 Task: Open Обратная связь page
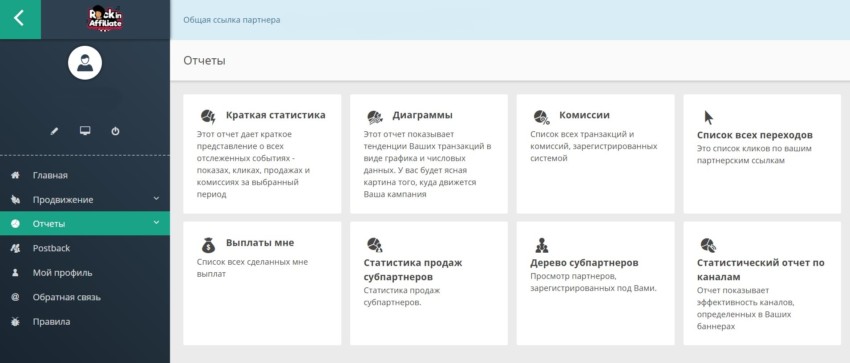click(67, 297)
